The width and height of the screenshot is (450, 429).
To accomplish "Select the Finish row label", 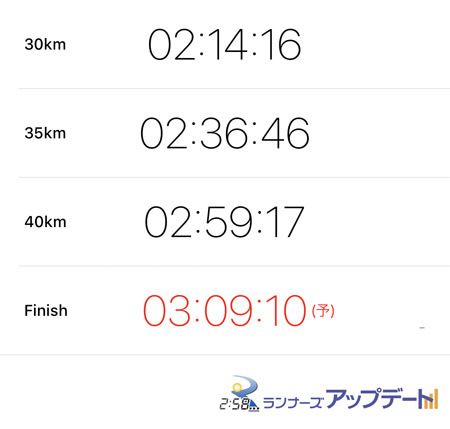I will (x=46, y=311).
